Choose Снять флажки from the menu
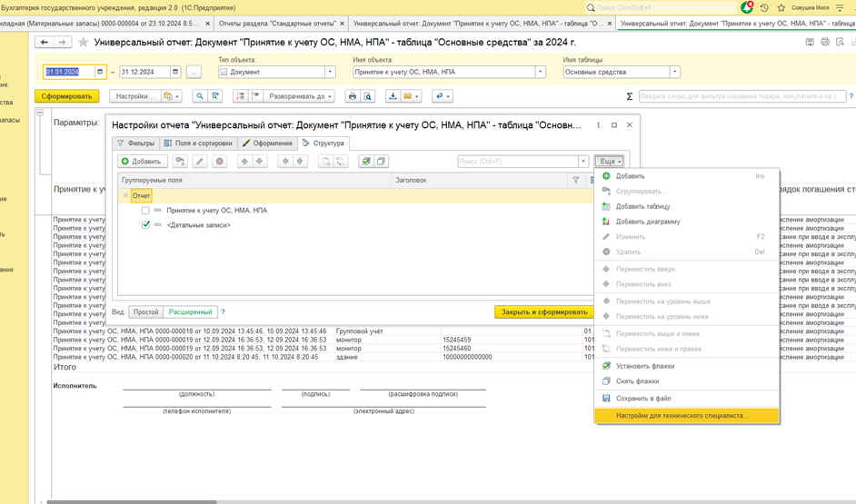856x504 pixels. click(x=686, y=381)
